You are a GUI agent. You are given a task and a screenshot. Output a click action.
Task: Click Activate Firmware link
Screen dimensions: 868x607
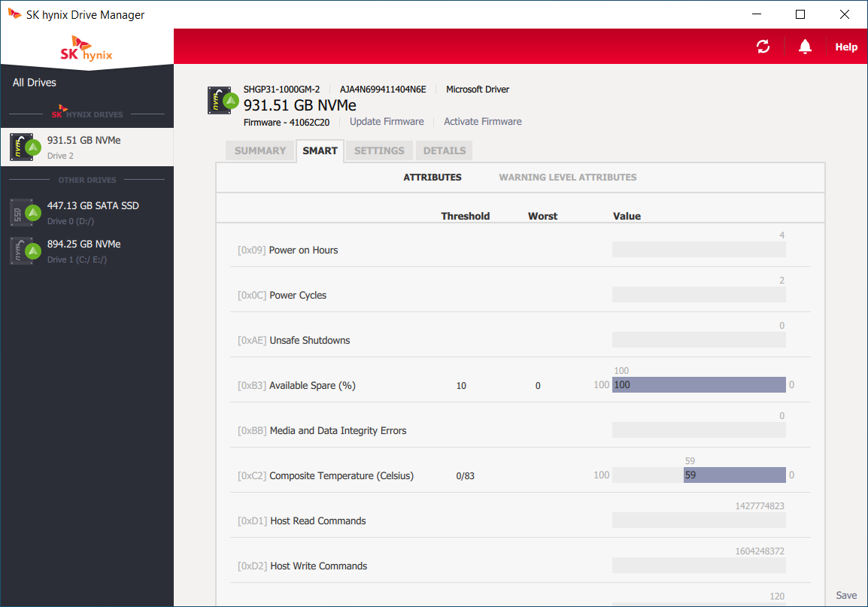point(483,122)
